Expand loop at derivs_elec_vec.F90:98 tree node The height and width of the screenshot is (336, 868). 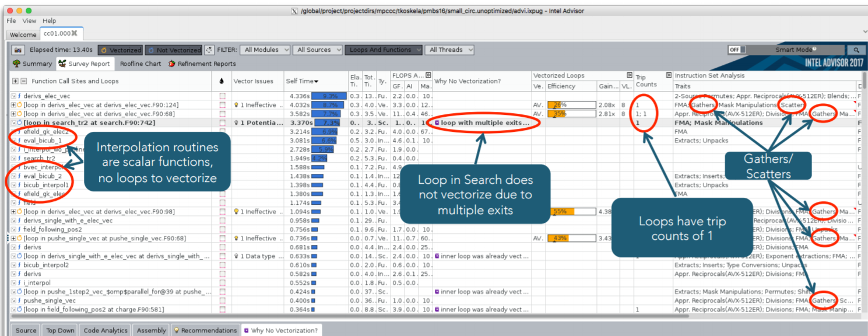pos(13,211)
